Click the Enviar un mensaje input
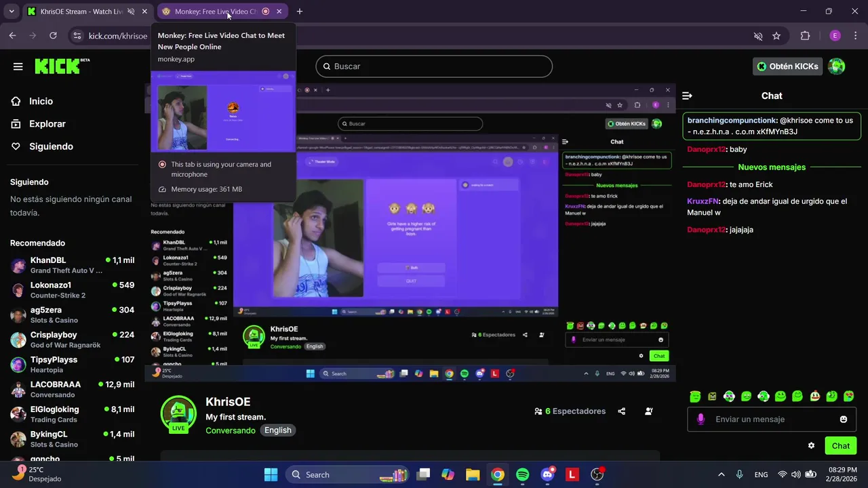Viewport: 868px width, 488px height. 772,420
